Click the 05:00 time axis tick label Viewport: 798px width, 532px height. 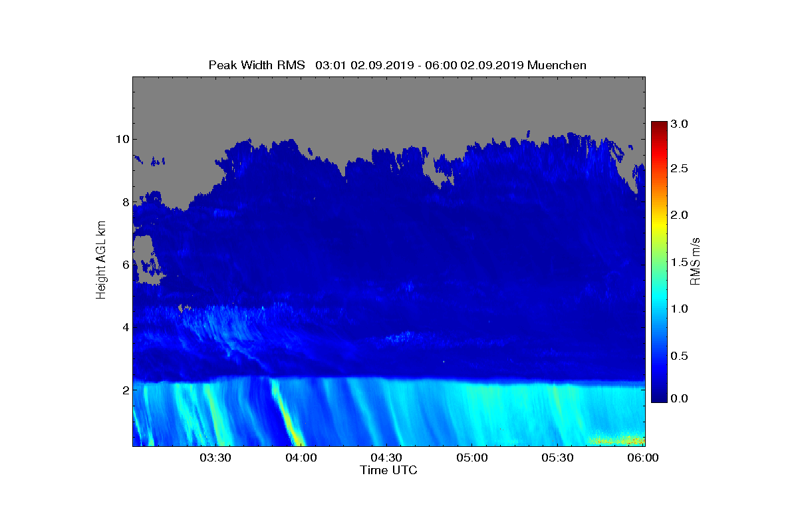[x=472, y=458]
